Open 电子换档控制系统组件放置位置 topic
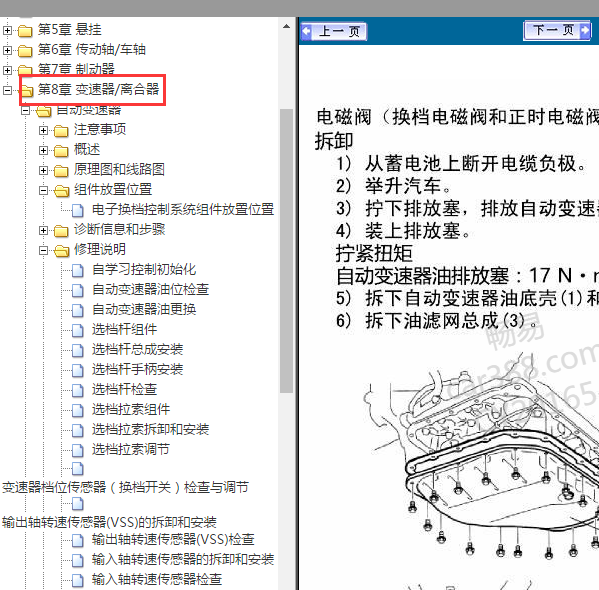599x590 pixels. (183, 209)
